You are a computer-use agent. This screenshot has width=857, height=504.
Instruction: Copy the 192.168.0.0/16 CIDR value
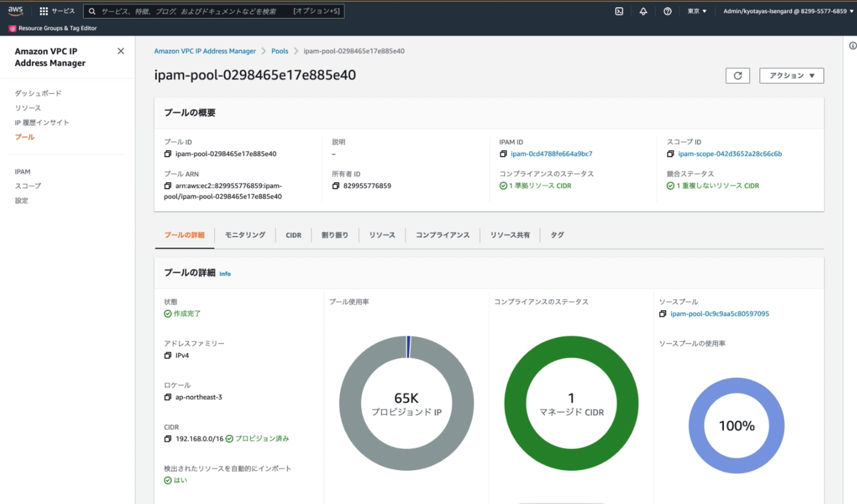click(x=168, y=439)
